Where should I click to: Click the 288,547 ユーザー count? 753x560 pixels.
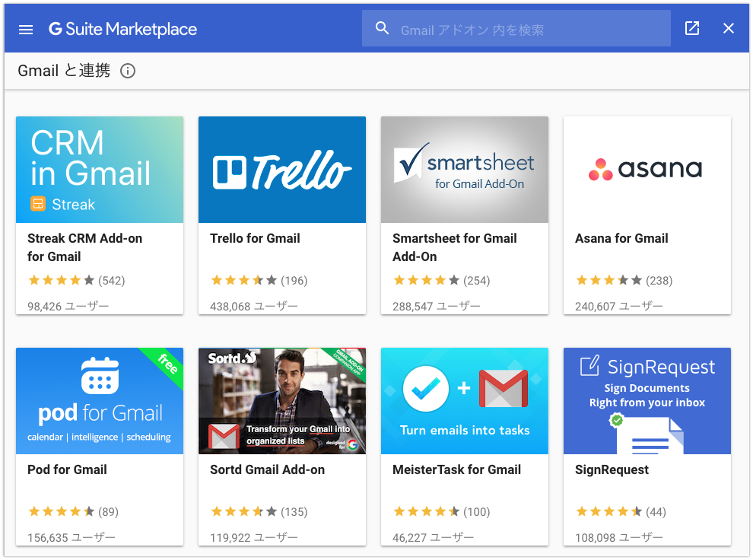[436, 307]
